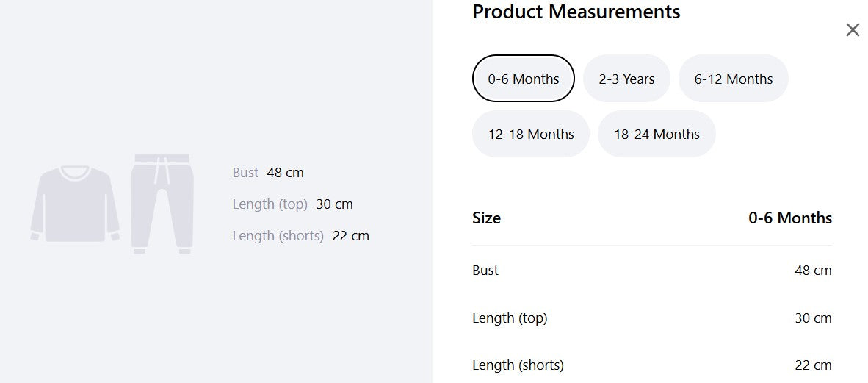868x383 pixels.
Task: Click the Size column header
Action: click(487, 218)
